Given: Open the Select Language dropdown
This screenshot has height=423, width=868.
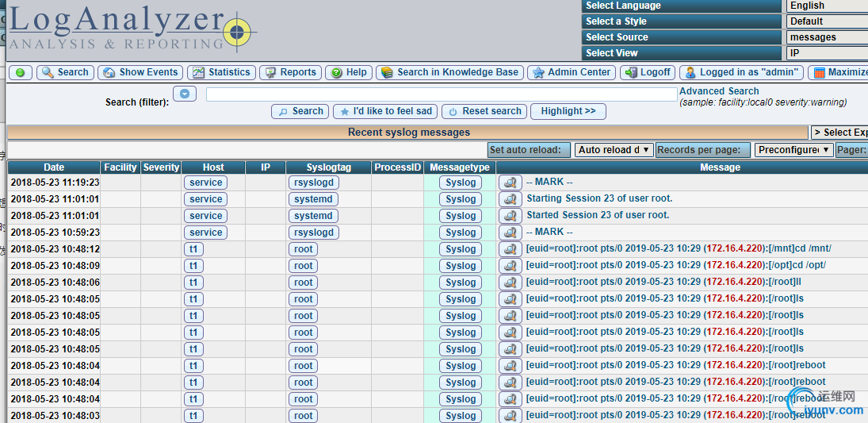Looking at the screenshot, I should 827,6.
